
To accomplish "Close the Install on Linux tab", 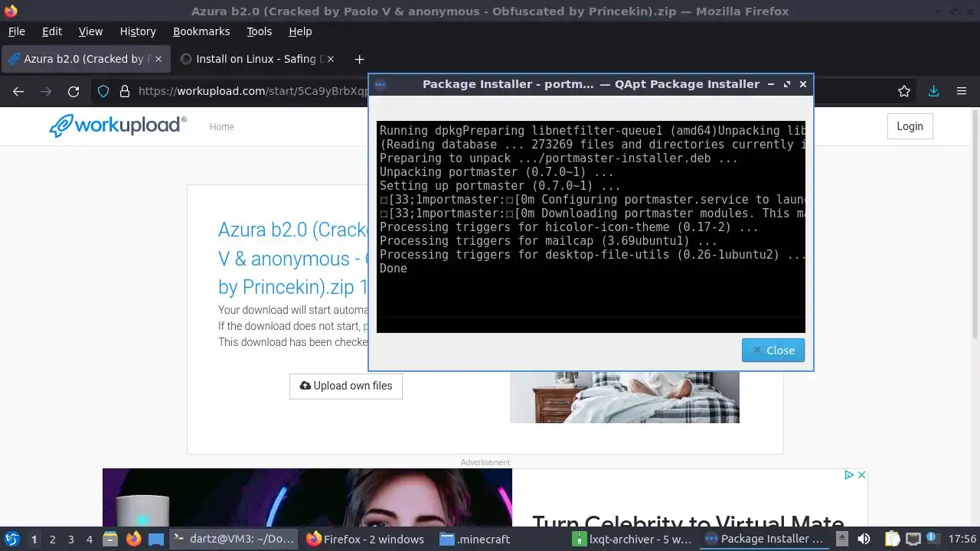I will click(x=330, y=59).
